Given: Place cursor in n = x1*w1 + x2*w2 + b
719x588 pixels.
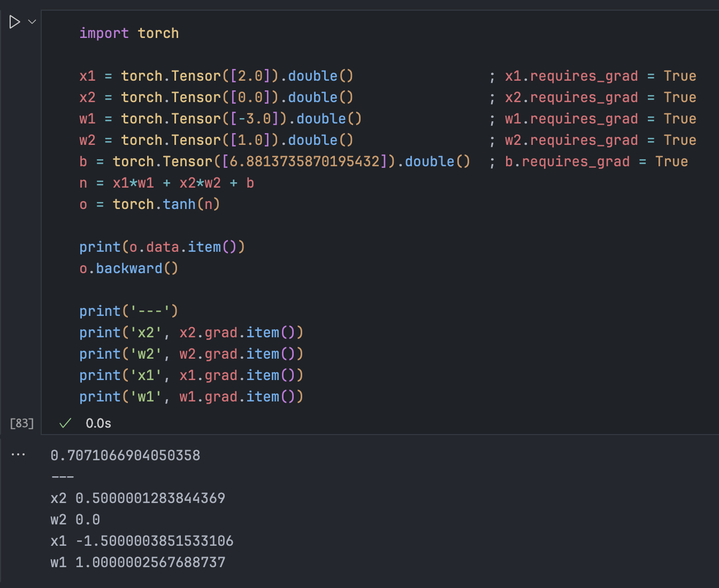Looking at the screenshot, I should (x=166, y=183).
